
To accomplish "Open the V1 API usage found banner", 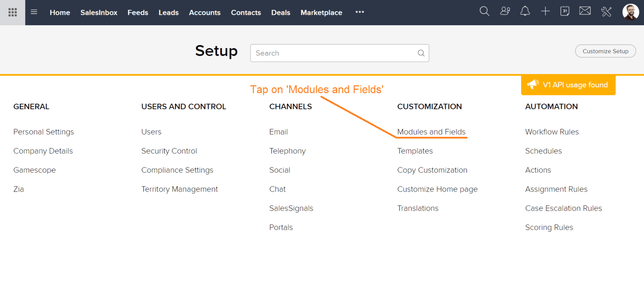I will (x=568, y=85).
